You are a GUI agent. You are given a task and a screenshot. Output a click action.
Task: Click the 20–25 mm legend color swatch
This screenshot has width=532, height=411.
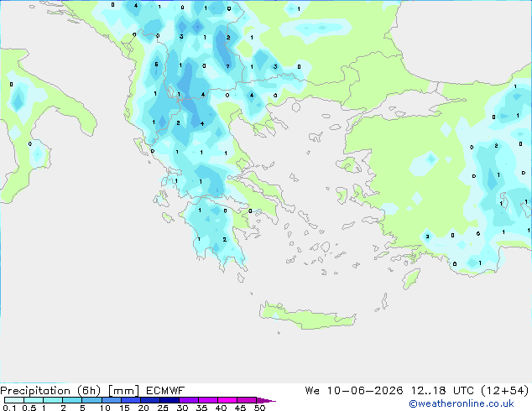click(150, 400)
